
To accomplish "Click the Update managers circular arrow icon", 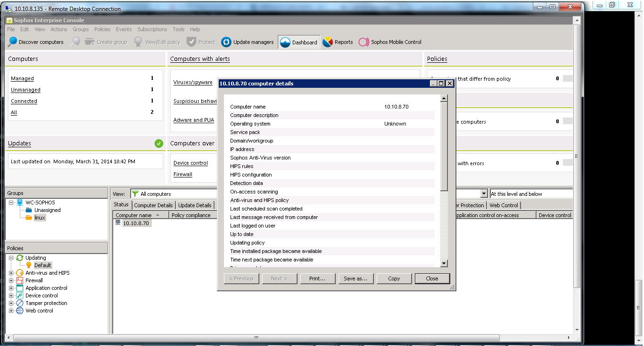I will (x=226, y=42).
